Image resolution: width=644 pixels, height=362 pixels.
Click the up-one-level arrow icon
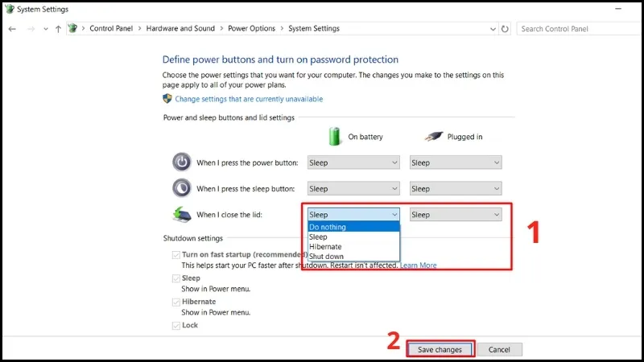pyautogui.click(x=58, y=29)
